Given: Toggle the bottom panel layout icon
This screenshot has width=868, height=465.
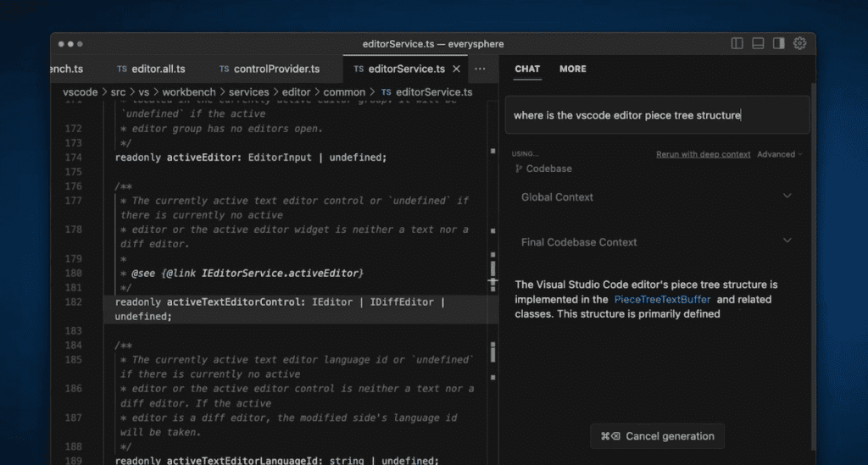Looking at the screenshot, I should click(x=758, y=44).
